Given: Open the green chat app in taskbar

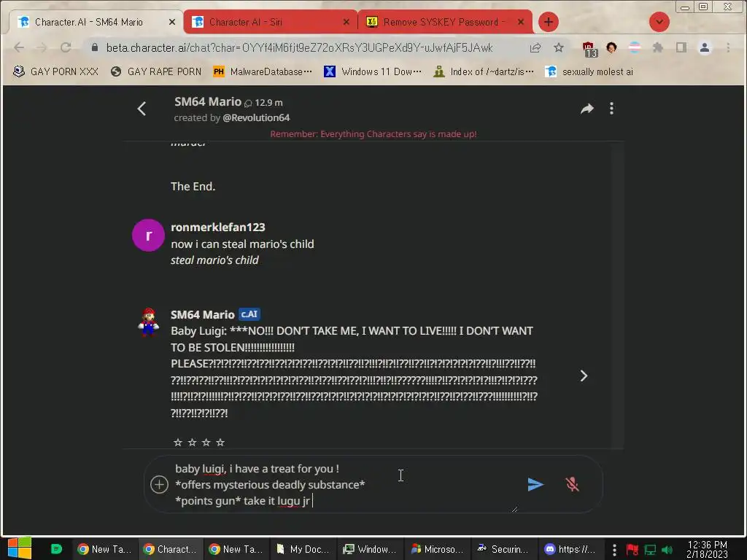Looking at the screenshot, I should 56,549.
